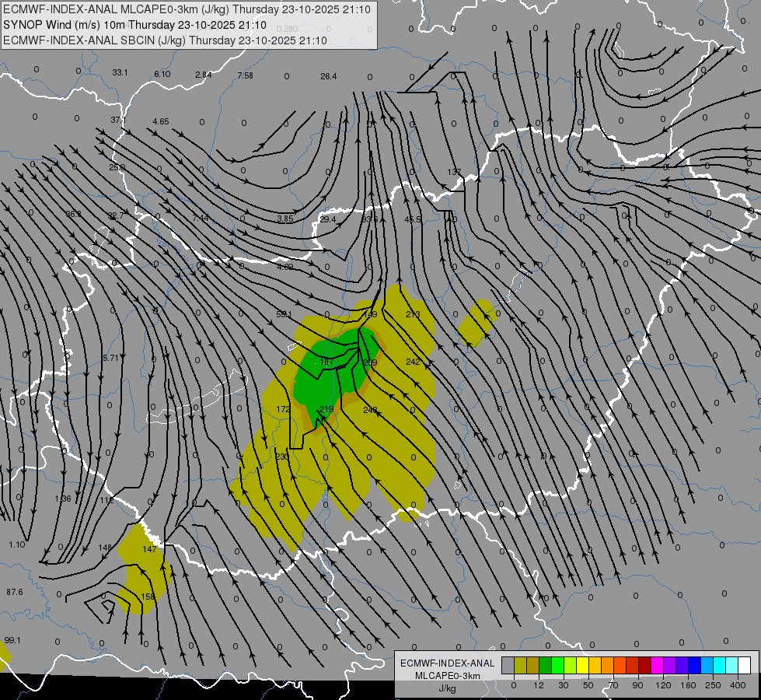Click the legend tick label 30
The image size is (761, 700).
click(x=564, y=685)
